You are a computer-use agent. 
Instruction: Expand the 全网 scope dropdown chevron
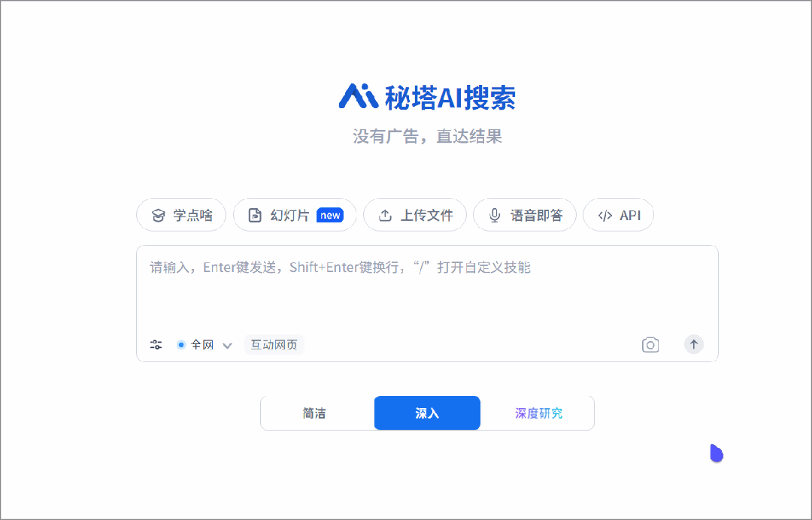227,346
